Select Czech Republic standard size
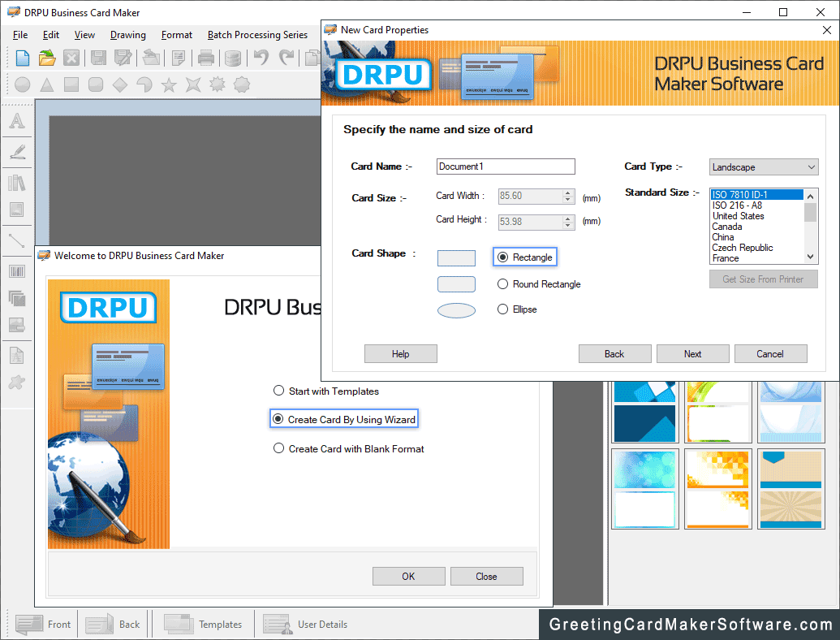Image resolution: width=840 pixels, height=640 pixels. pyautogui.click(x=757, y=248)
